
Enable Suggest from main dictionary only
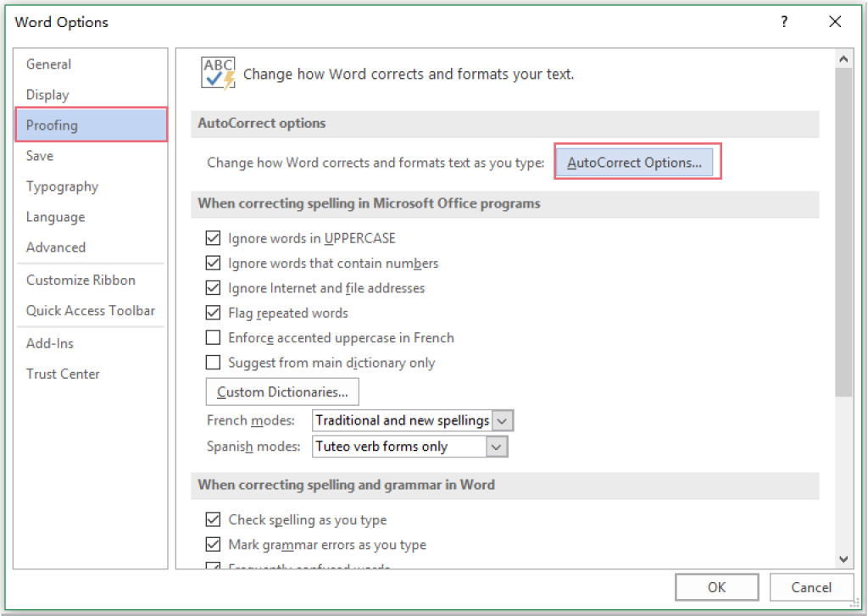[x=213, y=362]
